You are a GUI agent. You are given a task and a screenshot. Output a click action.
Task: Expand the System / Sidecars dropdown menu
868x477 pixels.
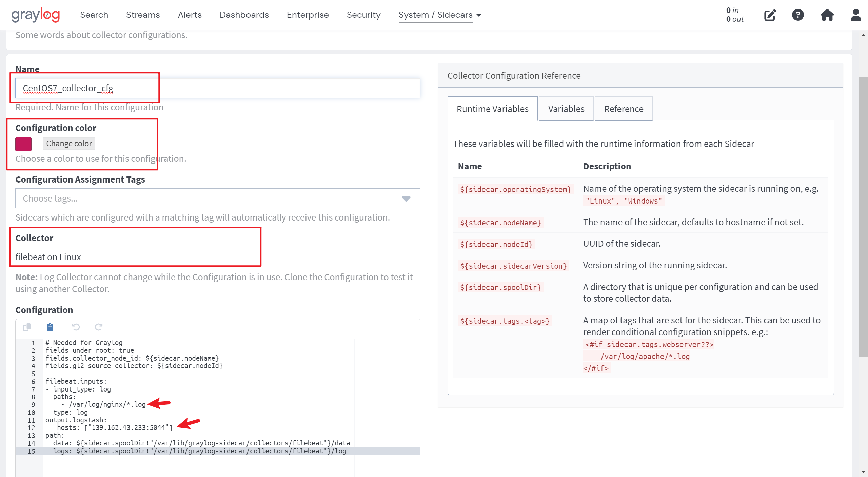(440, 15)
